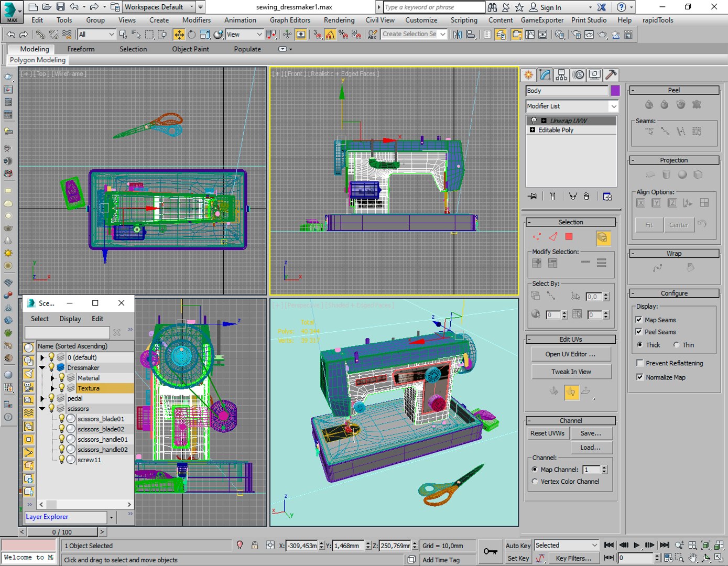The height and width of the screenshot is (566, 728).
Task: Click Reset UVWs button
Action: [x=547, y=433]
